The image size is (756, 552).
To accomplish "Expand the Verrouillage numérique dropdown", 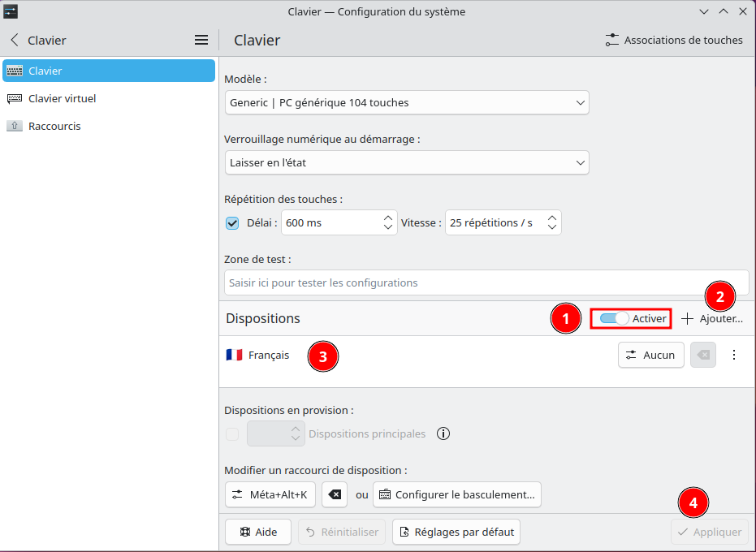I will click(406, 162).
